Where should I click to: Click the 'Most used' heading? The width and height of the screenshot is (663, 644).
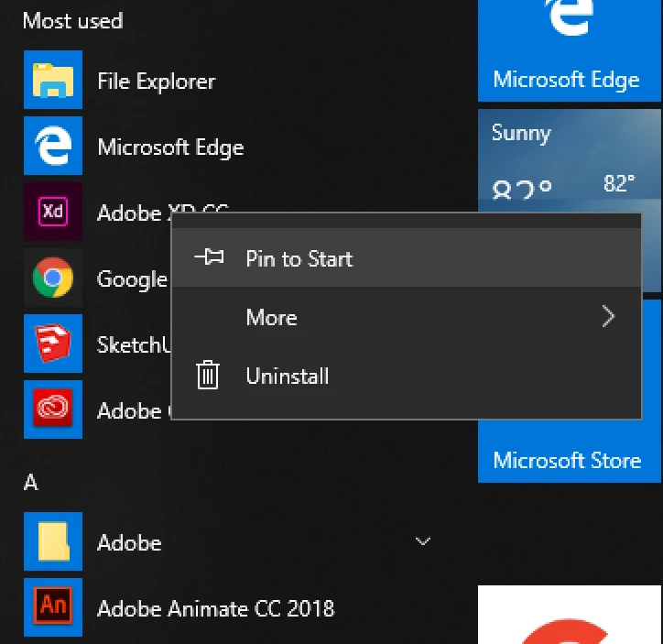pyautogui.click(x=72, y=21)
